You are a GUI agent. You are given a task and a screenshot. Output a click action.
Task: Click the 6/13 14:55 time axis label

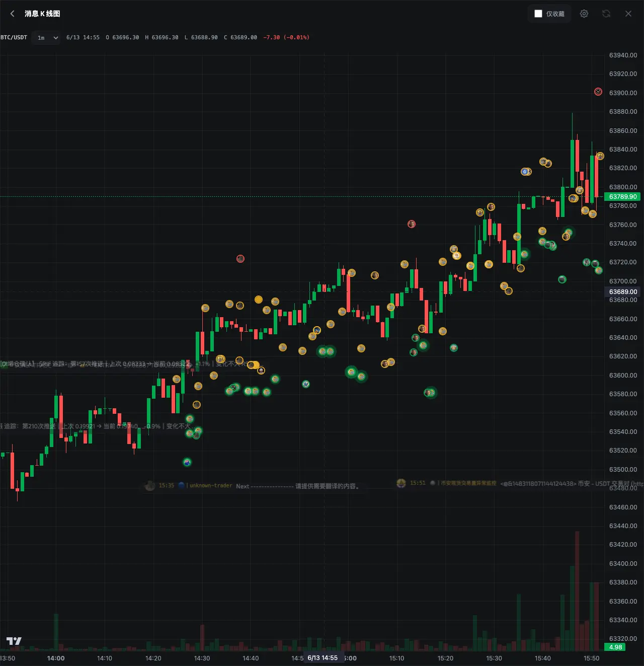(323, 658)
